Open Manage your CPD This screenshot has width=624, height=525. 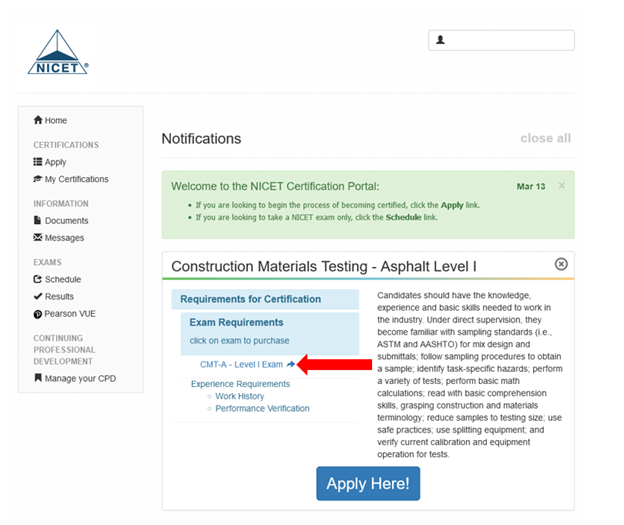click(x=75, y=378)
